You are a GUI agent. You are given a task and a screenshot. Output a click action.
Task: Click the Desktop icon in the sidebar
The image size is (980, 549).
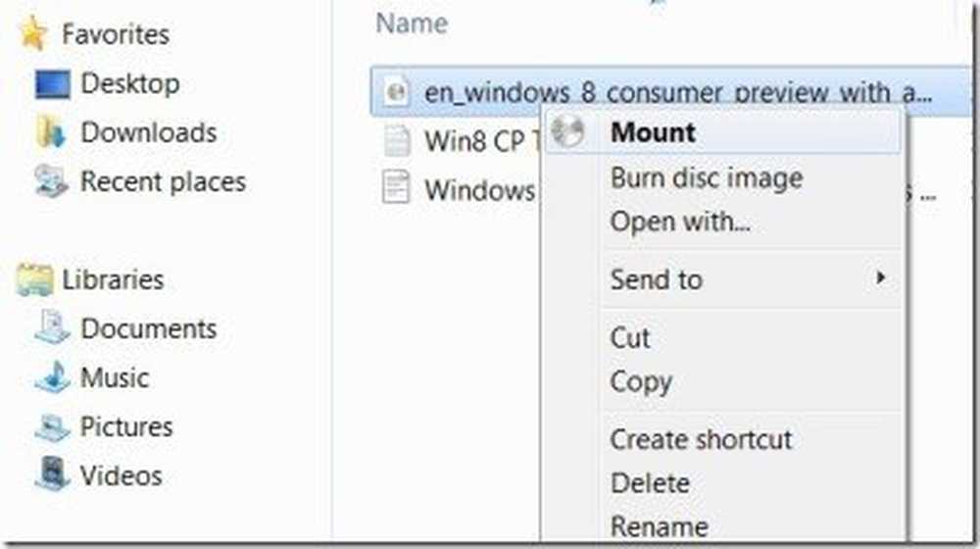coord(52,84)
